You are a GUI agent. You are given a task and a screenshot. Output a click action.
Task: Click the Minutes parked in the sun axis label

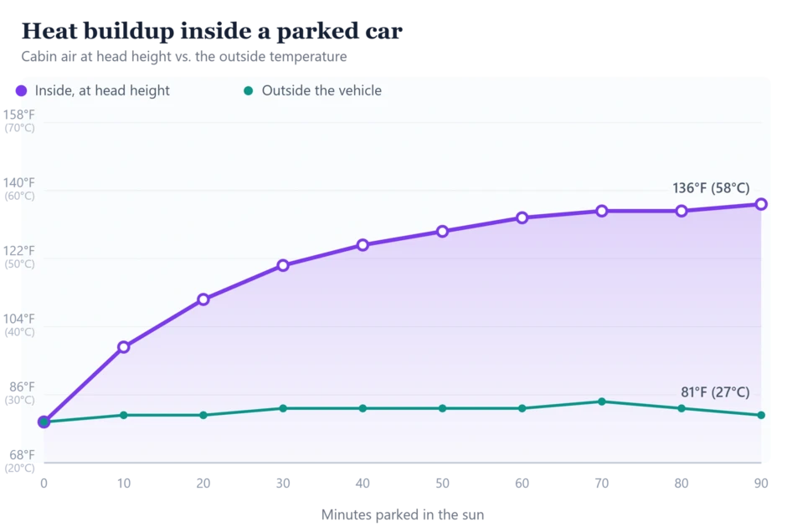click(x=403, y=515)
